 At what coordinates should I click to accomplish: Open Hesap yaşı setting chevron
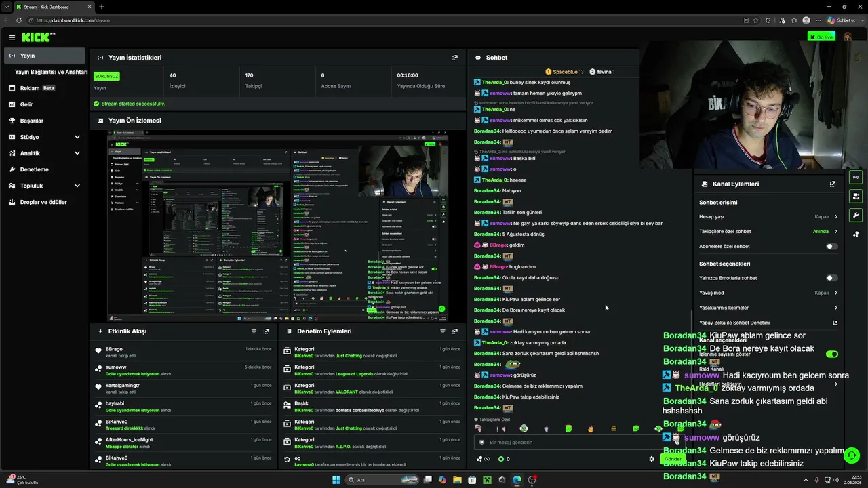tap(835, 217)
